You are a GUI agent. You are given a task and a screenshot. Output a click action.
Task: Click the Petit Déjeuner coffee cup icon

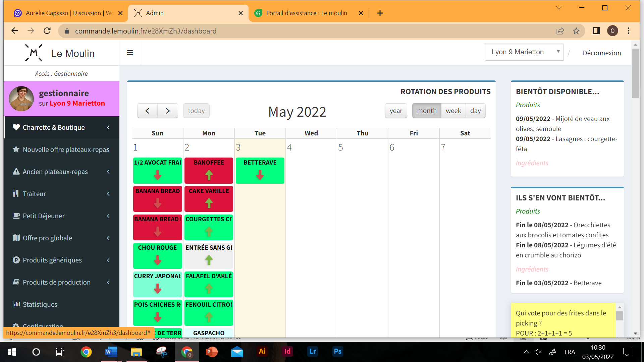point(16,216)
